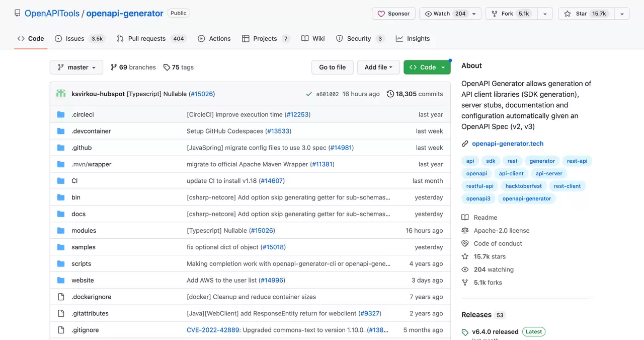Open commit history via clock icon
This screenshot has height=340, width=644.
tap(390, 94)
